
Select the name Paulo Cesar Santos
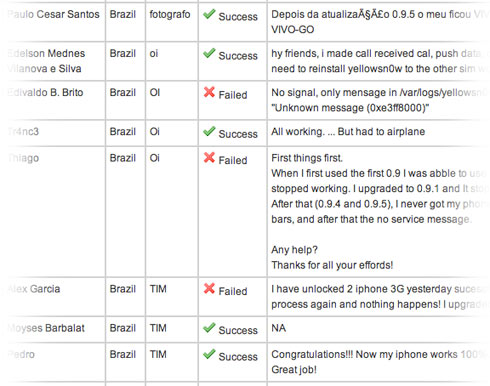(x=53, y=14)
